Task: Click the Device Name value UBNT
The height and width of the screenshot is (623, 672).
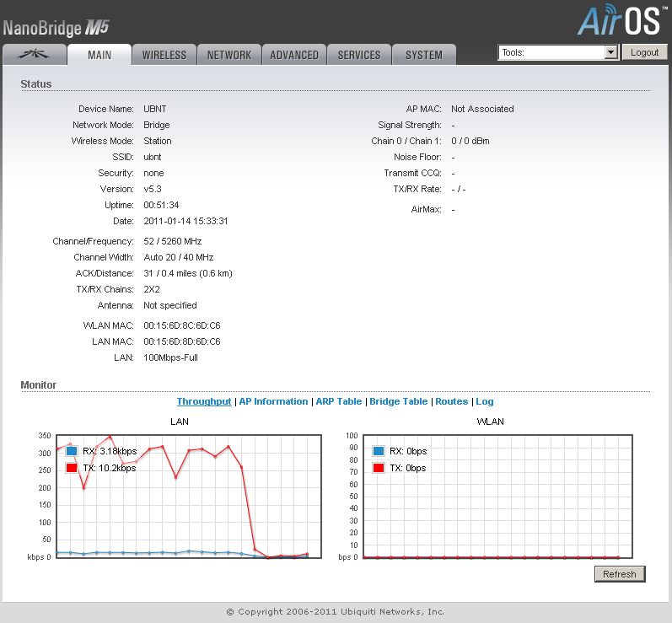Action: click(x=154, y=109)
